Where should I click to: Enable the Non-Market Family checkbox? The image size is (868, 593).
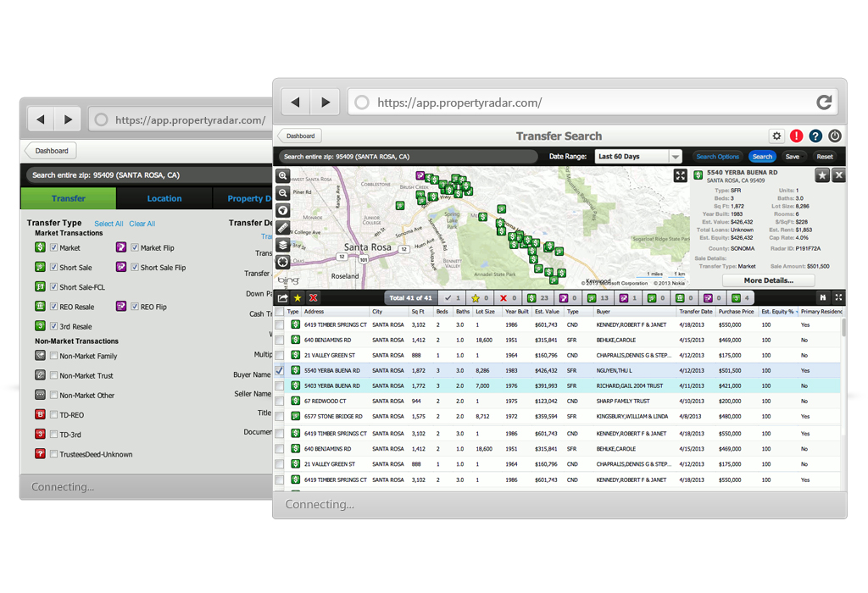point(54,357)
